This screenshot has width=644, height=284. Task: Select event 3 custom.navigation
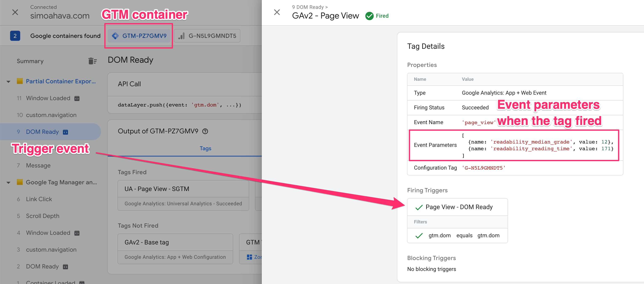coord(51,249)
